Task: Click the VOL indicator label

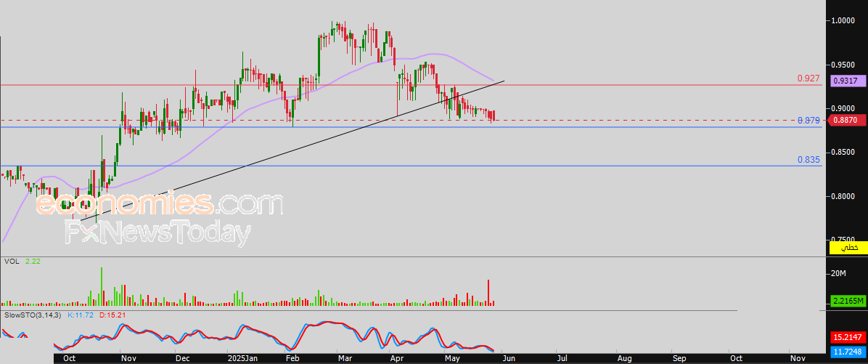Action: 10,261
